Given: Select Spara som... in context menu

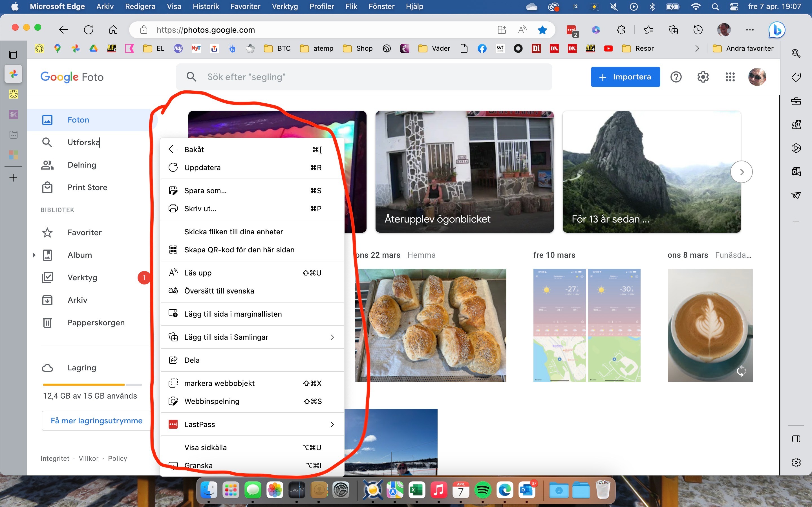Looking at the screenshot, I should (x=205, y=190).
